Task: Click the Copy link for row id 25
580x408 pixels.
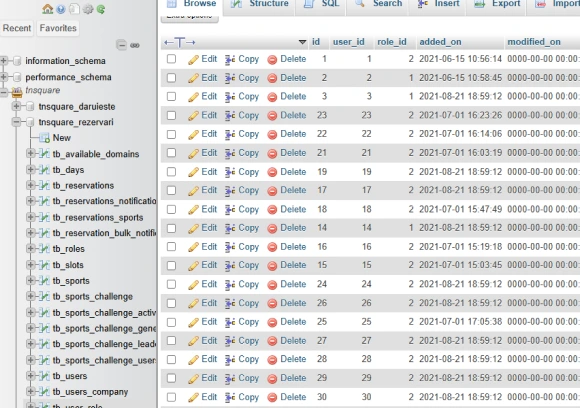Action: 249,322
